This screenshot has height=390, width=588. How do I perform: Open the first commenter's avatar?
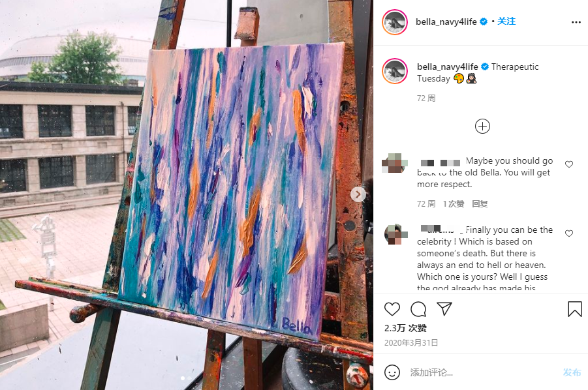click(x=394, y=163)
